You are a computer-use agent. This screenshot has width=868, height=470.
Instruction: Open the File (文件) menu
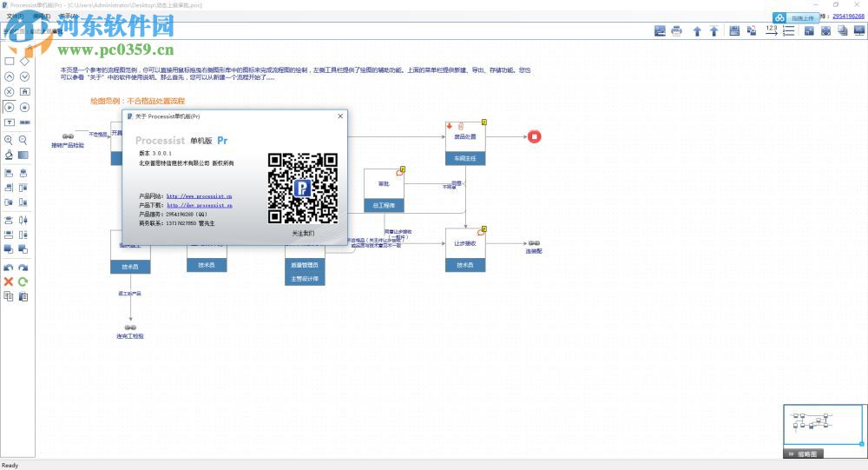[x=16, y=17]
